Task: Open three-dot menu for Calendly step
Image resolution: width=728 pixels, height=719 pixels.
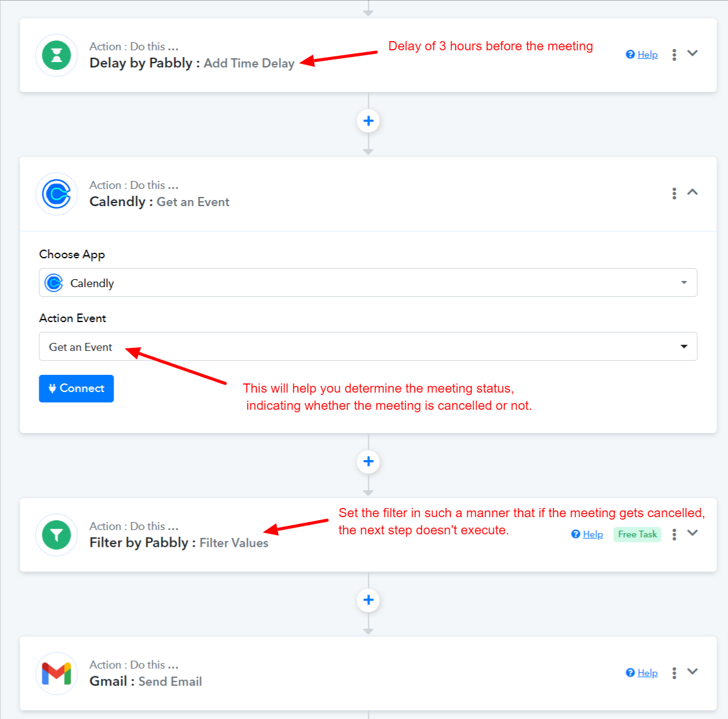Action: tap(674, 194)
